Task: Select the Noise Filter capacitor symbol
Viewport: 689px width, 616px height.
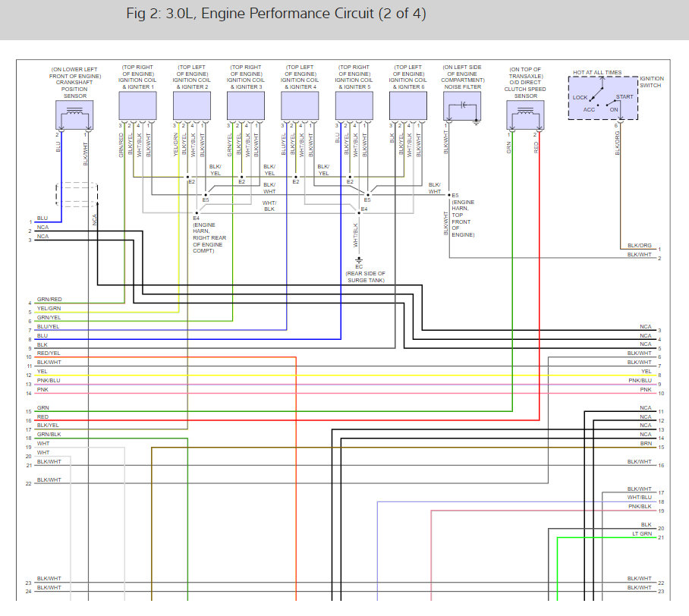Action: [x=462, y=106]
